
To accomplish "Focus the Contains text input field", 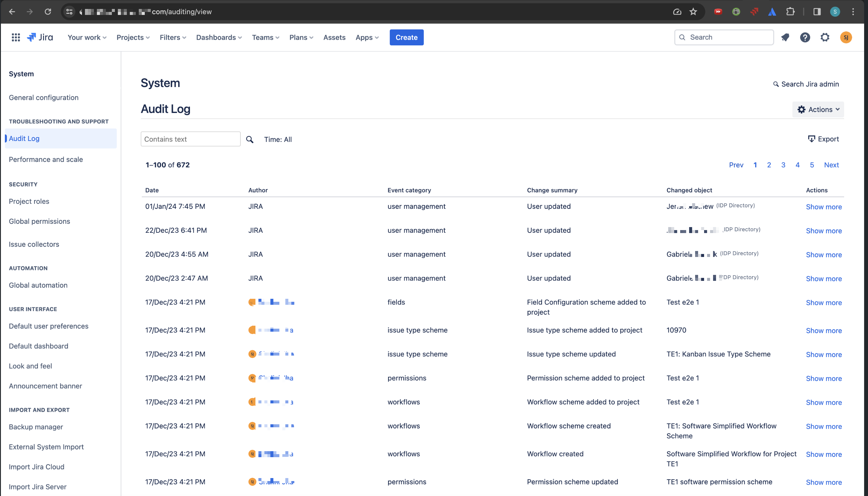I will (x=190, y=139).
